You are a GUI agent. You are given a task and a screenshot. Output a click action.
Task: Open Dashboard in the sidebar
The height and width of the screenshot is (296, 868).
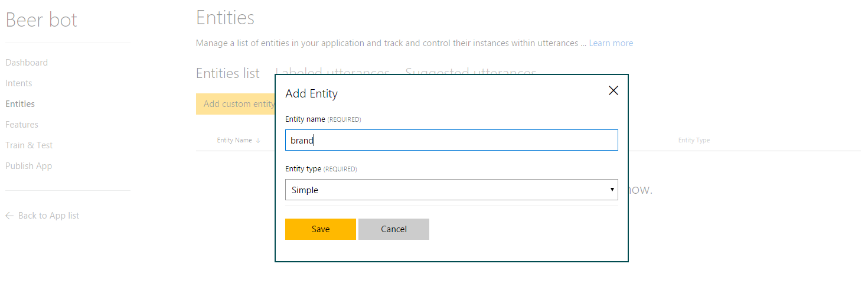click(27, 63)
